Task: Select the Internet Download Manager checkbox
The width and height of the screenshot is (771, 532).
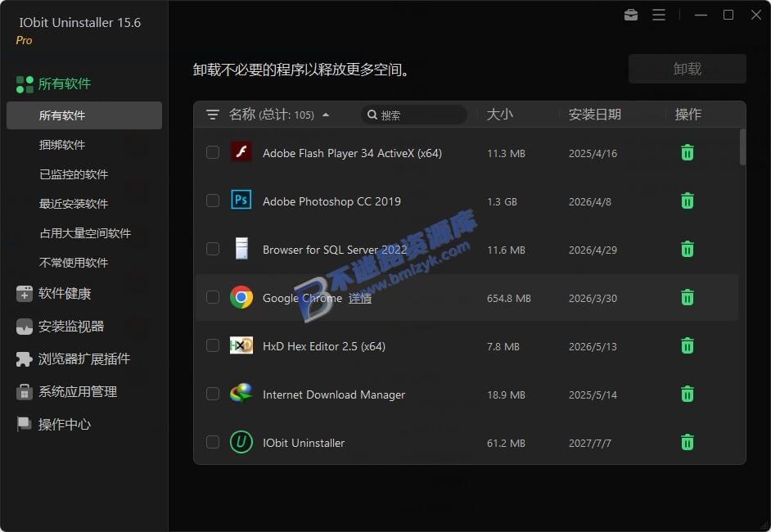Action: pos(213,394)
